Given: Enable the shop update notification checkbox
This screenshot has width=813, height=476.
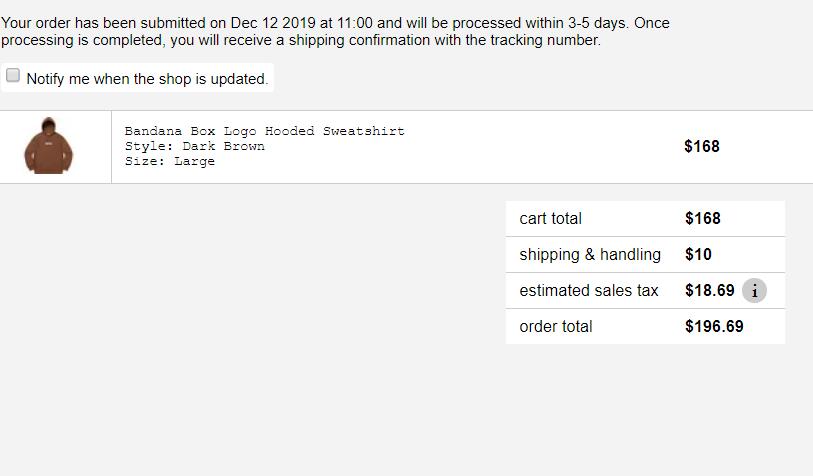Looking at the screenshot, I should [13, 76].
